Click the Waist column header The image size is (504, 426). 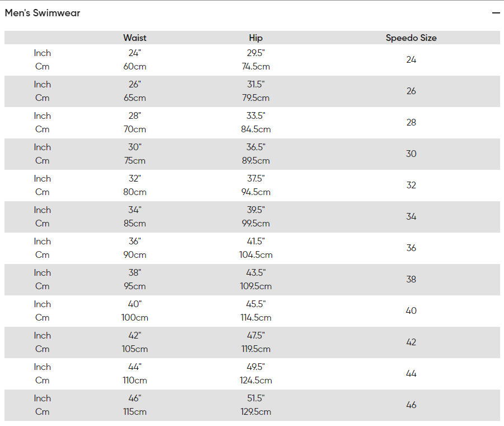(x=134, y=38)
